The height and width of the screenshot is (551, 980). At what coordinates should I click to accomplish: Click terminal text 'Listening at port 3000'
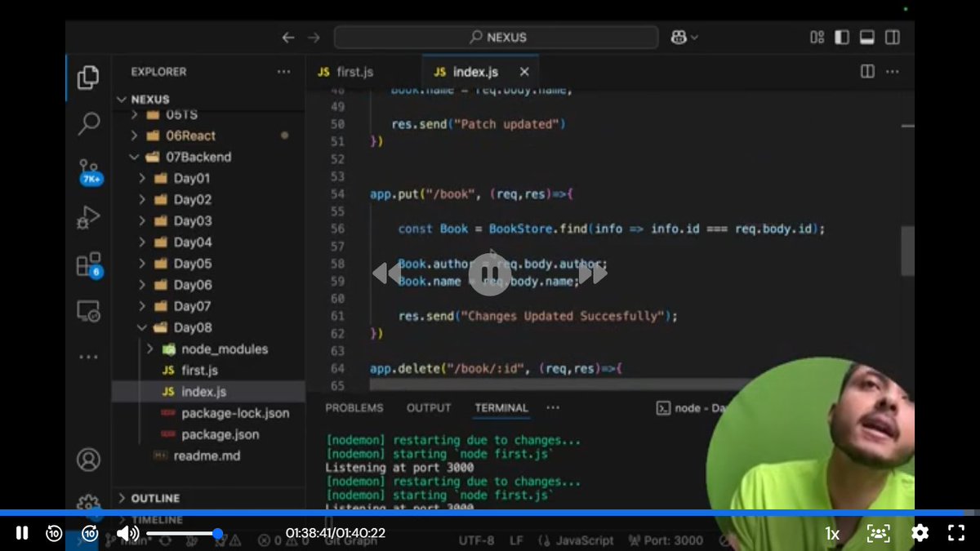[x=399, y=468]
